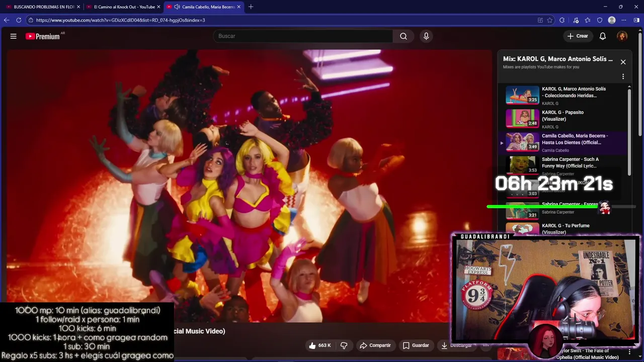This screenshot has width=644, height=362.
Task: View site information padlock icon
Action: (31, 20)
